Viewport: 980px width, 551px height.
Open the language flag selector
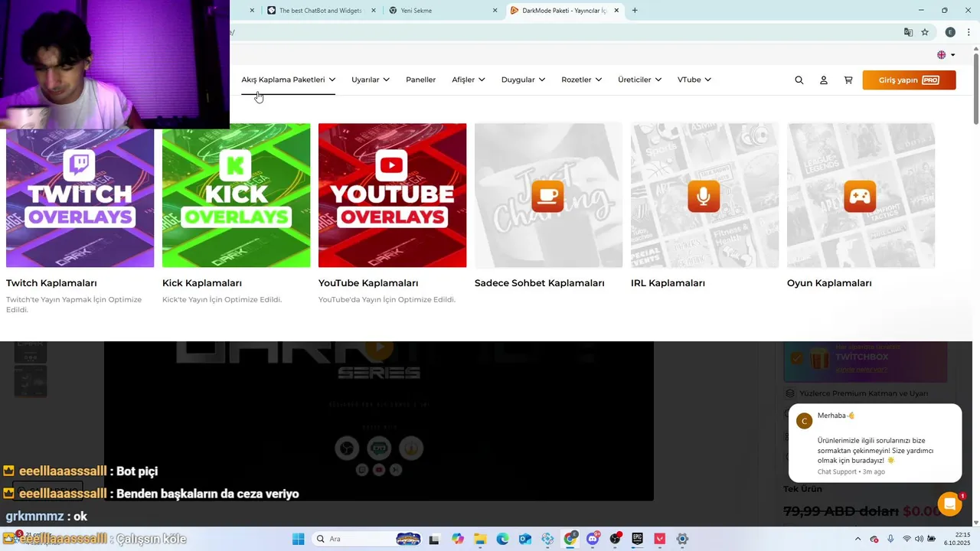tap(946, 55)
